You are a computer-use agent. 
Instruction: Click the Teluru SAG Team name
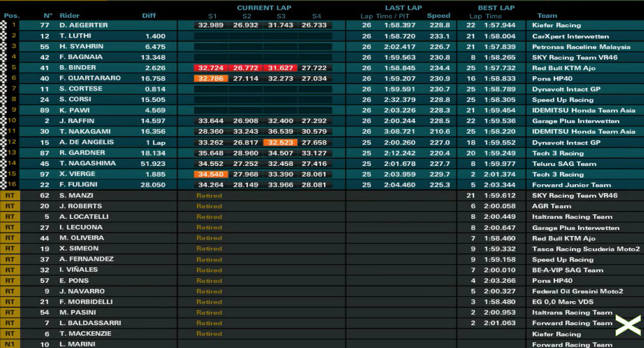tap(564, 164)
